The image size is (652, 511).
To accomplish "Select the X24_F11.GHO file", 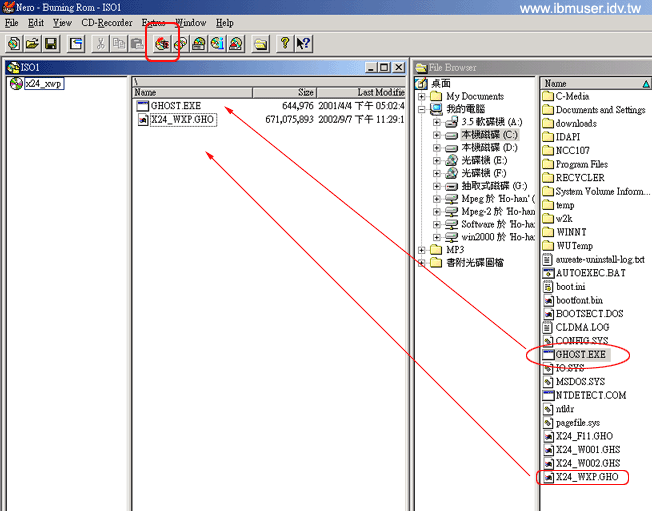I will [x=584, y=436].
